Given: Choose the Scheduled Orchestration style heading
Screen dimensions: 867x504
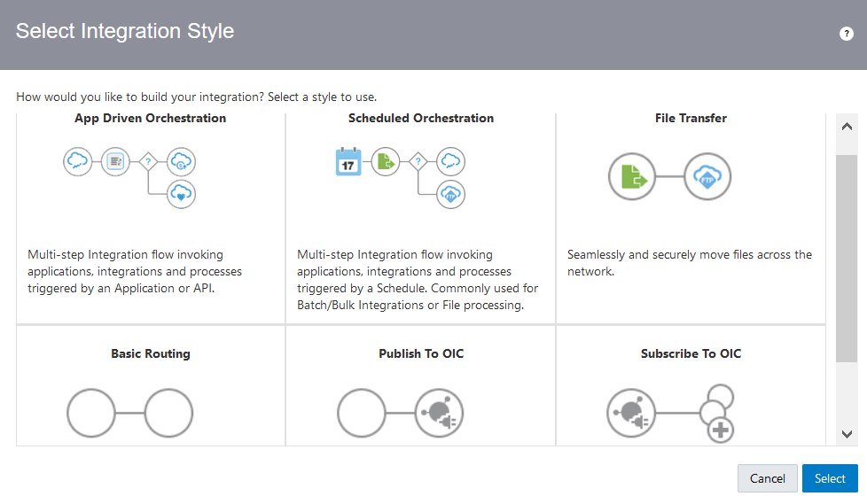Looking at the screenshot, I should (421, 118).
